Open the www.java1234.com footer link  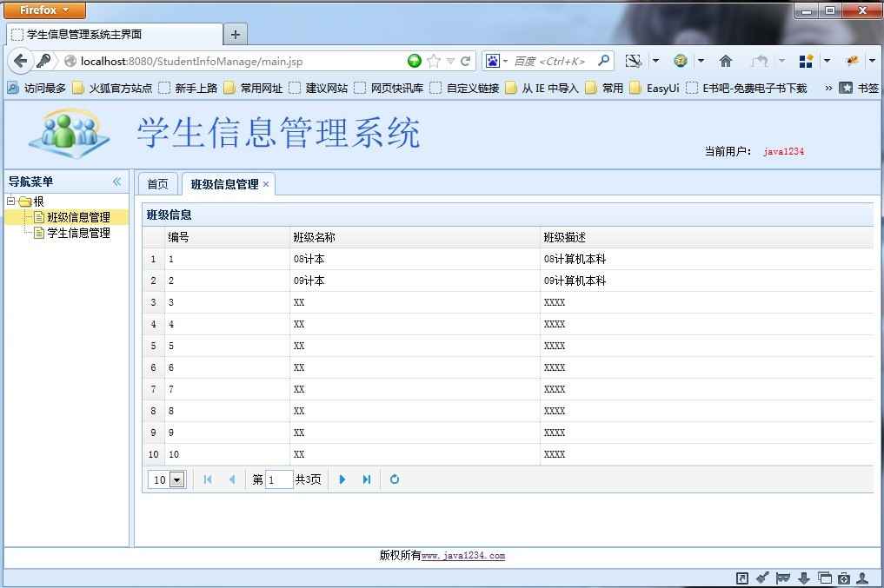tap(462, 556)
